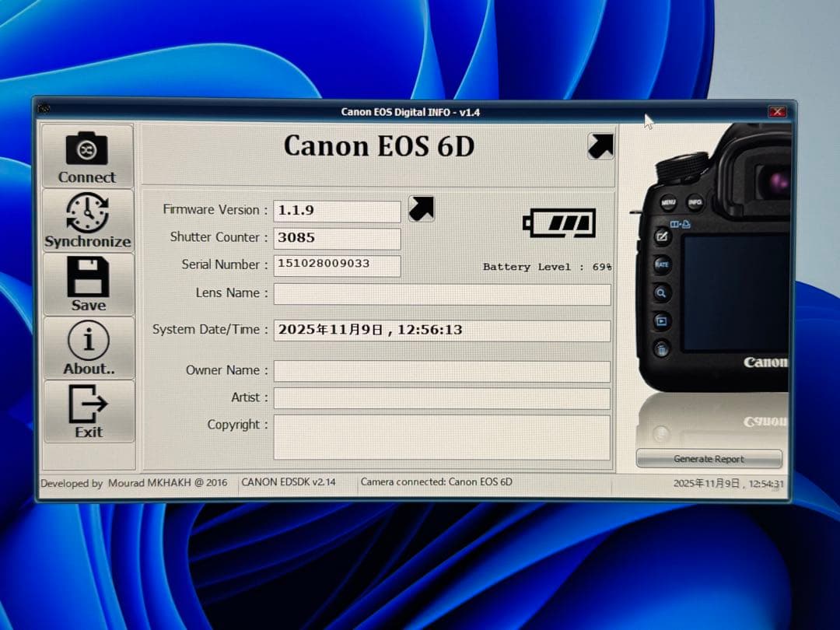
Task: Click the battery level indicator graphic
Action: (x=559, y=223)
